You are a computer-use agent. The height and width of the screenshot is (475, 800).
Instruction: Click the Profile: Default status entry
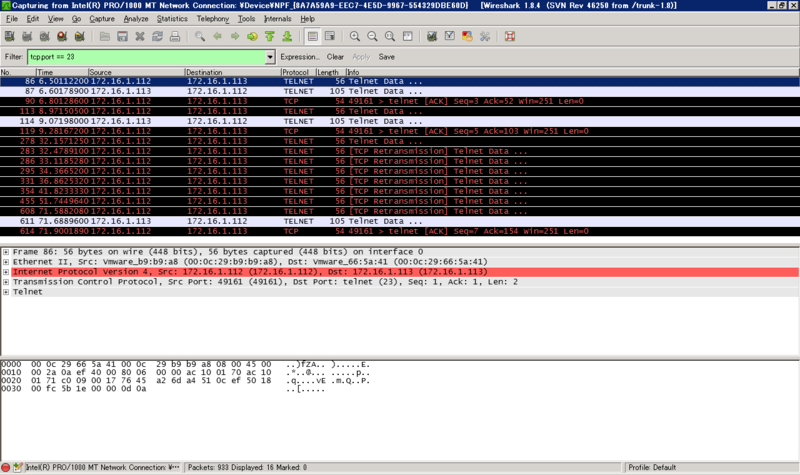[652, 467]
